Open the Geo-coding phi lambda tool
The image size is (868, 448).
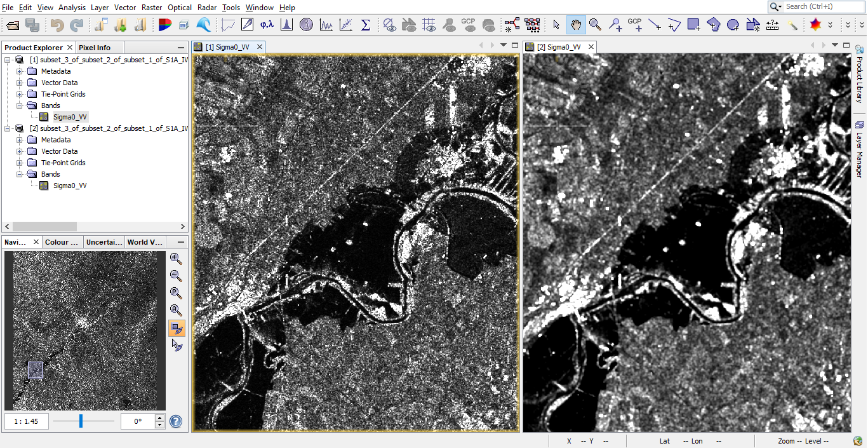tap(267, 25)
